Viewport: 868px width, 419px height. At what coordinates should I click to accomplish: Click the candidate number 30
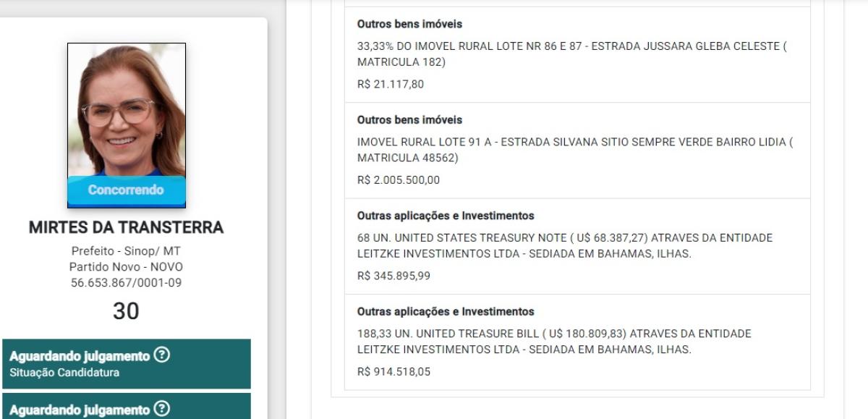pyautogui.click(x=126, y=311)
